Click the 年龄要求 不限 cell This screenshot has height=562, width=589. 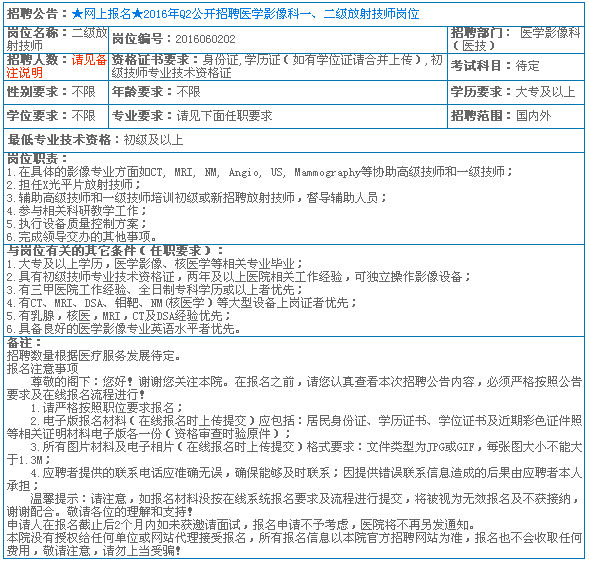278,92
